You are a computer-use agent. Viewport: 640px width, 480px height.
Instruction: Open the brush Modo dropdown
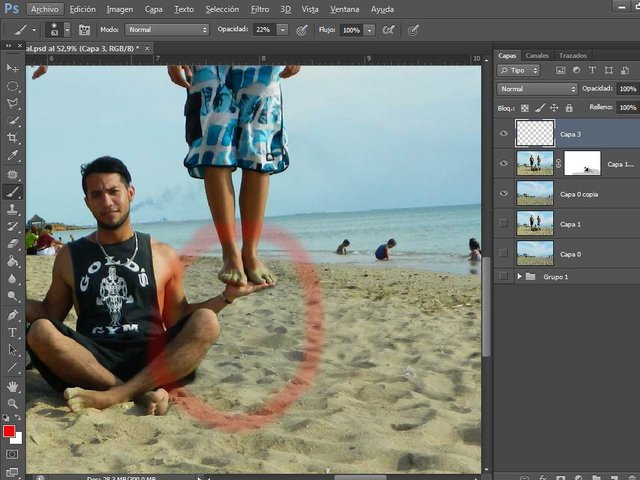(167, 30)
